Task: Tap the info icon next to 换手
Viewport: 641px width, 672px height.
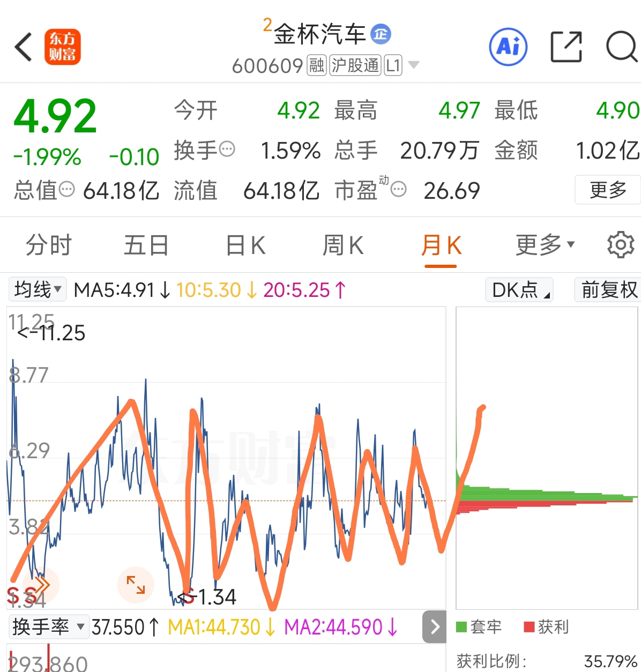Action: click(227, 148)
